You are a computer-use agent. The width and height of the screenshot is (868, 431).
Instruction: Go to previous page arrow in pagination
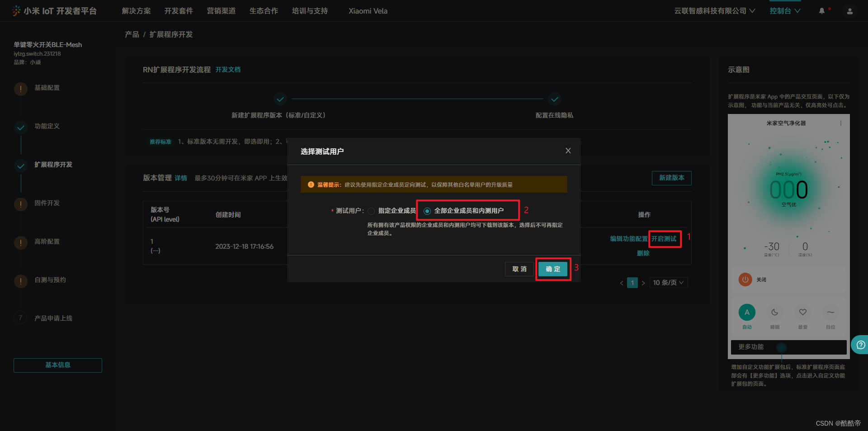(622, 283)
